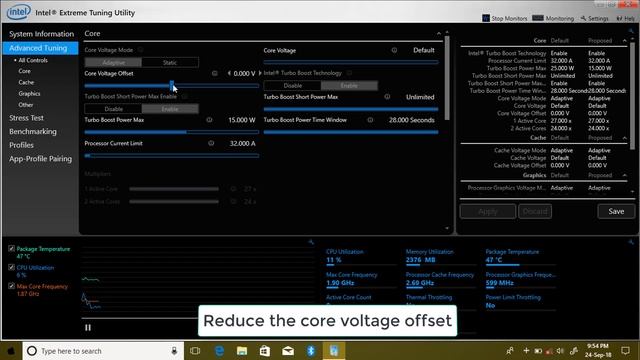This screenshot has width=640, height=360.
Task: Show info for Intel Turbo Boost Technology
Action: (349, 73)
